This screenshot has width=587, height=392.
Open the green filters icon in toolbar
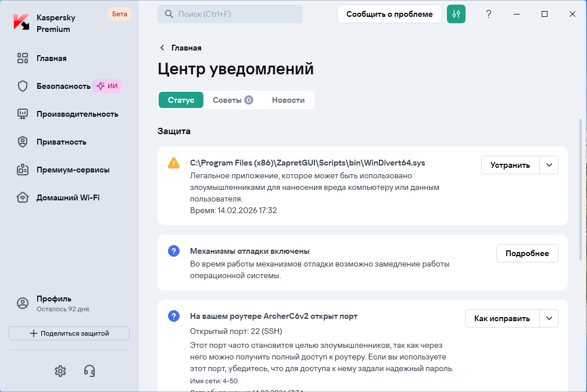point(456,14)
